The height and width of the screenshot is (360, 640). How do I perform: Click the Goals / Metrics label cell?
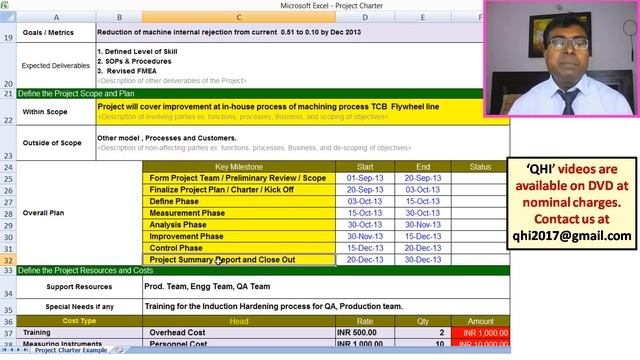pos(56,33)
